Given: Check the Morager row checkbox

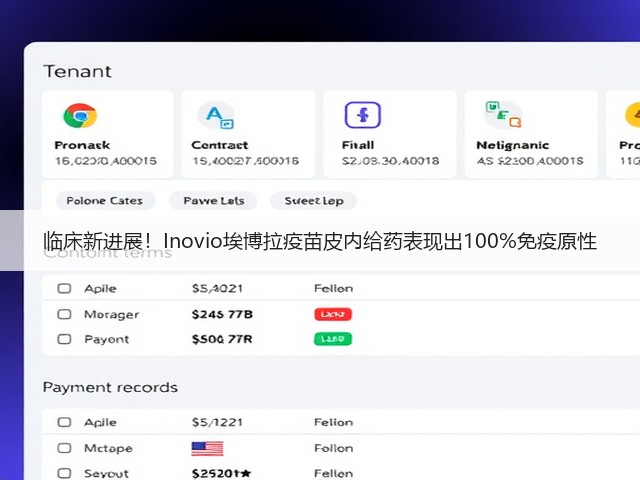Looking at the screenshot, I should pos(64,314).
